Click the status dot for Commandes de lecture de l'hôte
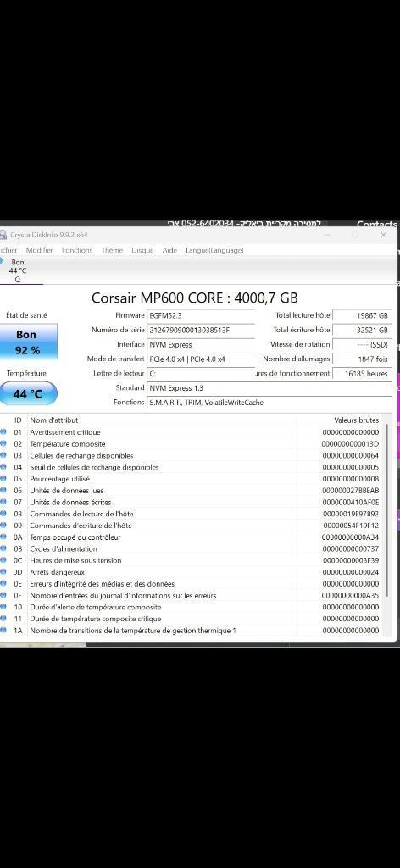 click(3, 514)
